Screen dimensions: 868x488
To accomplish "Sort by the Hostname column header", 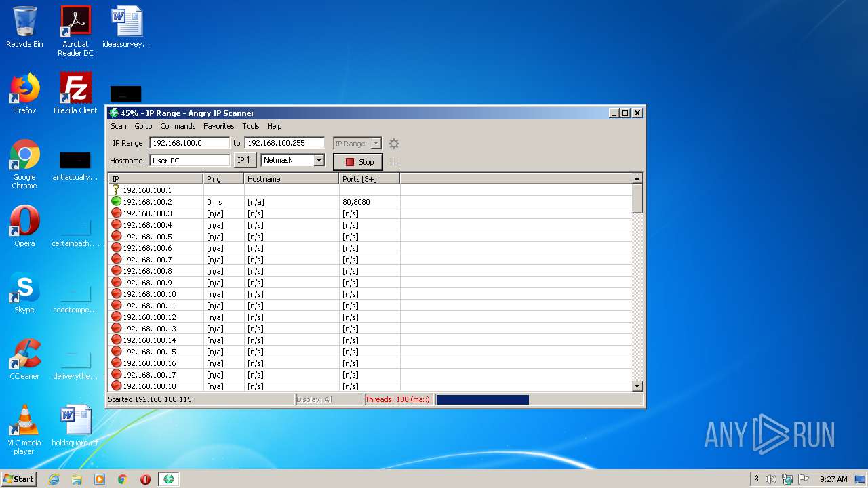I will pyautogui.click(x=292, y=179).
